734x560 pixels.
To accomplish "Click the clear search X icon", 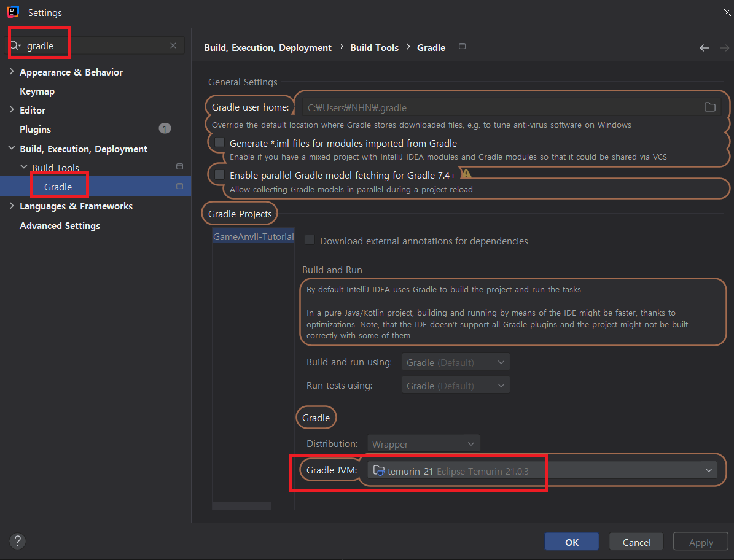I will point(173,45).
